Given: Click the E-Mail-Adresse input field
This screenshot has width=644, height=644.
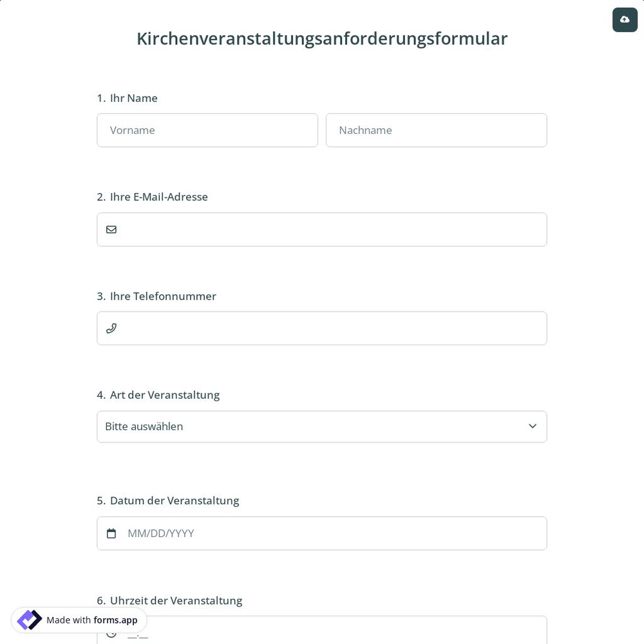Looking at the screenshot, I should [322, 229].
